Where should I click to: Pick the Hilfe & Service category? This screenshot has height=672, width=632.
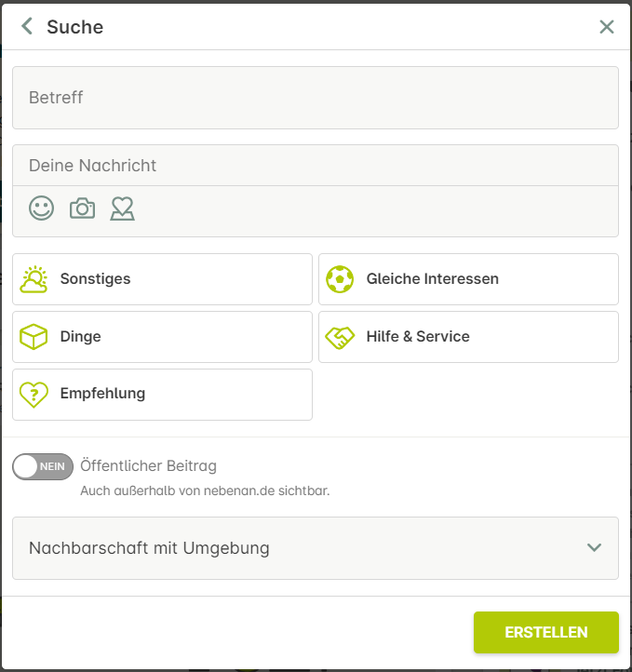[468, 337]
